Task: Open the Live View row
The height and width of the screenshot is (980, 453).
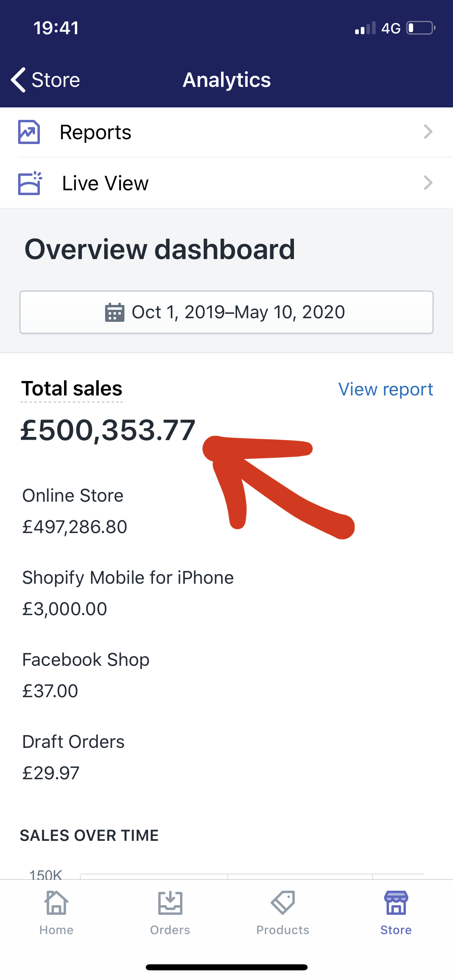Action: pos(226,183)
